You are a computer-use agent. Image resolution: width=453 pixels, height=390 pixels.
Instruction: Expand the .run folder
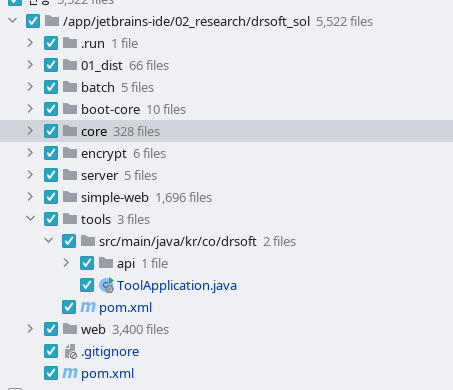[x=30, y=43]
